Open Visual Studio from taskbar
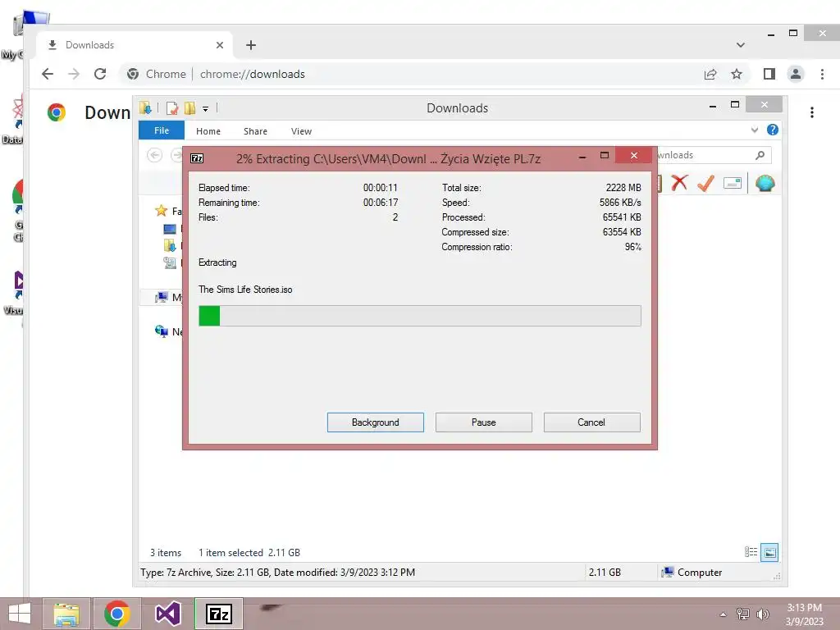Viewport: 840px width, 630px height. pyautogui.click(x=167, y=614)
